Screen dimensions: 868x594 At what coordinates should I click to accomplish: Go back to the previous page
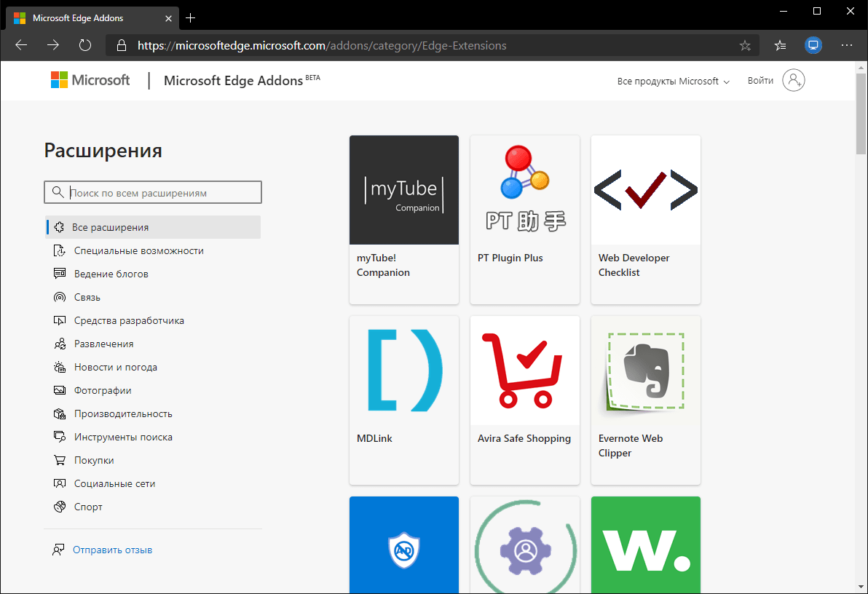click(x=21, y=45)
